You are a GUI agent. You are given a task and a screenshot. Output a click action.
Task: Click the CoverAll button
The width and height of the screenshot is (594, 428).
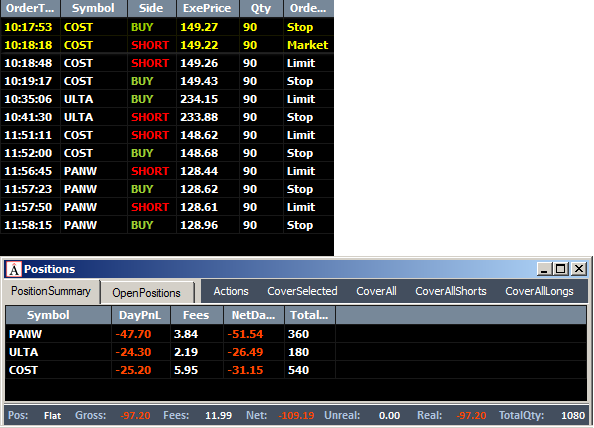376,291
